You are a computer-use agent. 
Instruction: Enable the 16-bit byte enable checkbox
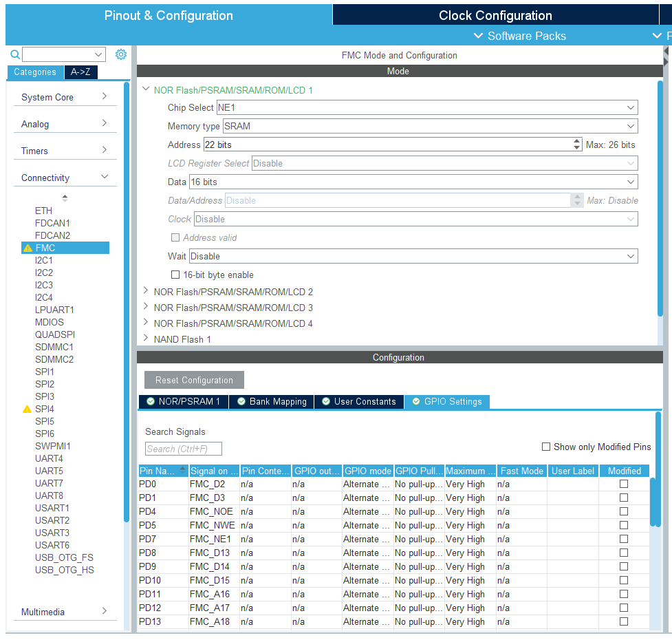coord(175,275)
